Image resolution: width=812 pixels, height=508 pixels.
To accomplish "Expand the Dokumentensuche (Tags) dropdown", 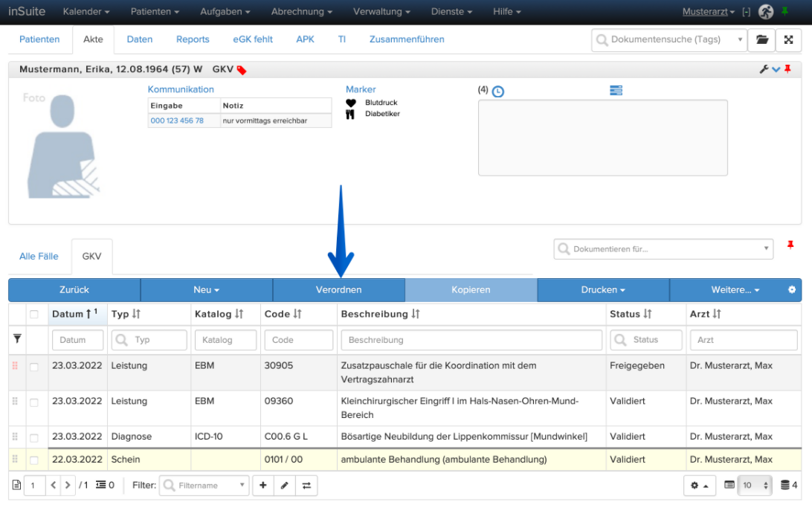I will pos(739,39).
